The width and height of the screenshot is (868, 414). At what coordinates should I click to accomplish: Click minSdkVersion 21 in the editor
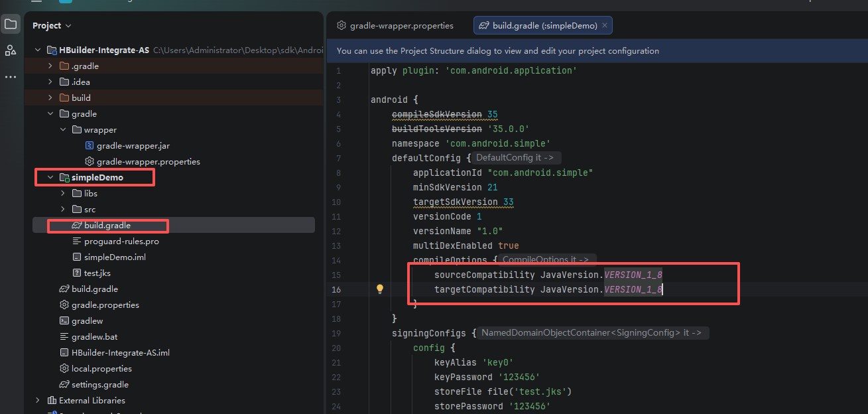click(456, 187)
